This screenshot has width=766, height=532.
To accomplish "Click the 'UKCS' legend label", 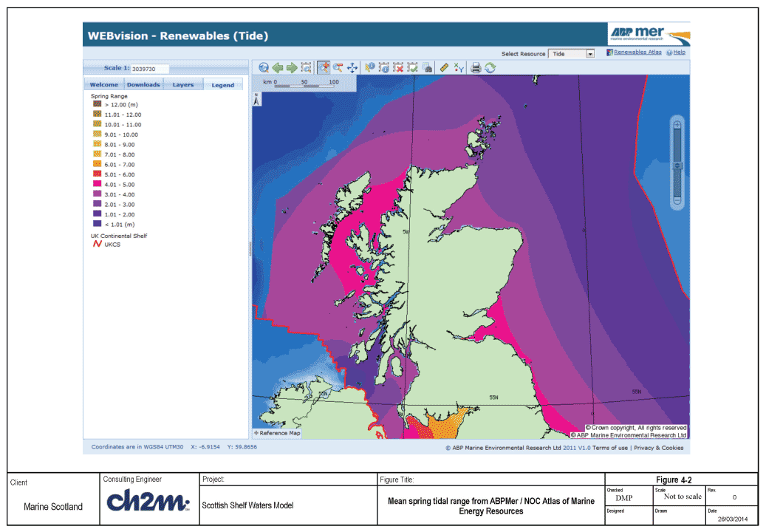I will point(112,245).
